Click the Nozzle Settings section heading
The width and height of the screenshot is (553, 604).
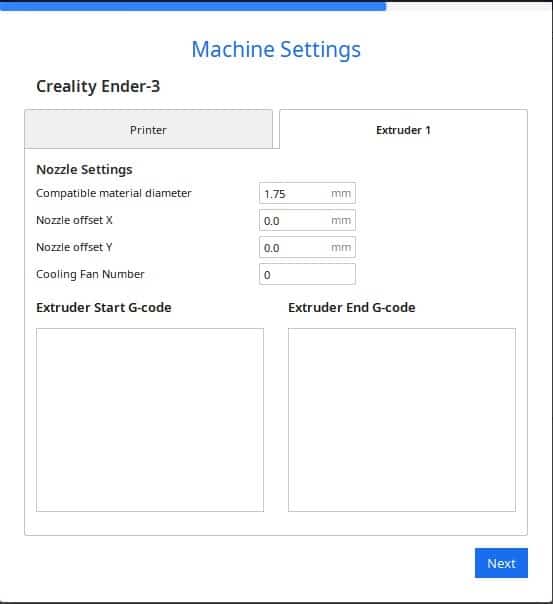[x=84, y=169]
